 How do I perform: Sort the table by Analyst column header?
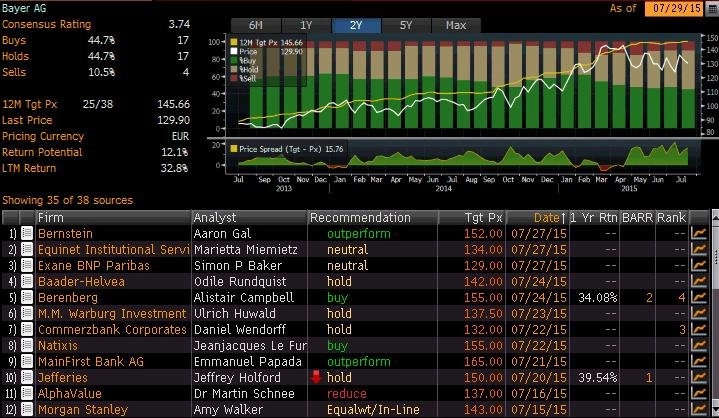249,217
